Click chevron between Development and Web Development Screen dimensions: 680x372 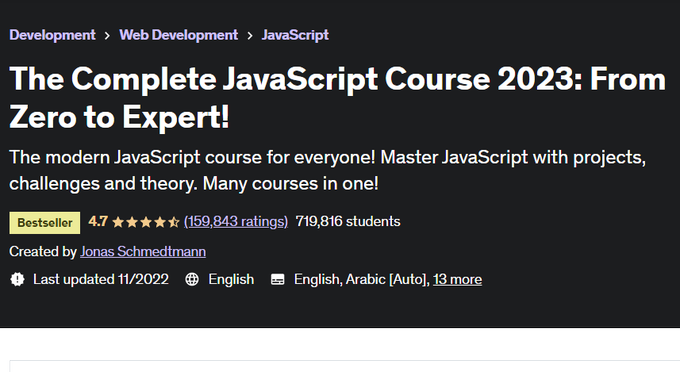[x=107, y=36]
